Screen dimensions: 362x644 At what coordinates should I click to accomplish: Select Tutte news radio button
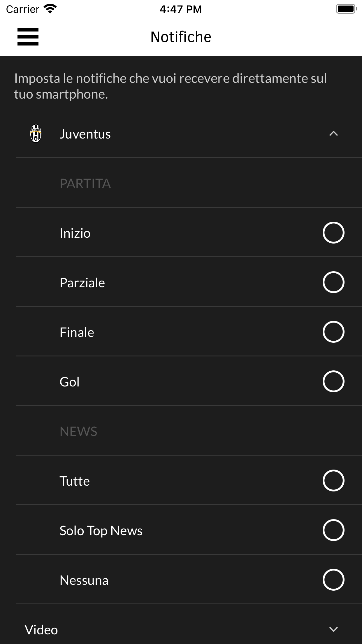[x=333, y=481]
